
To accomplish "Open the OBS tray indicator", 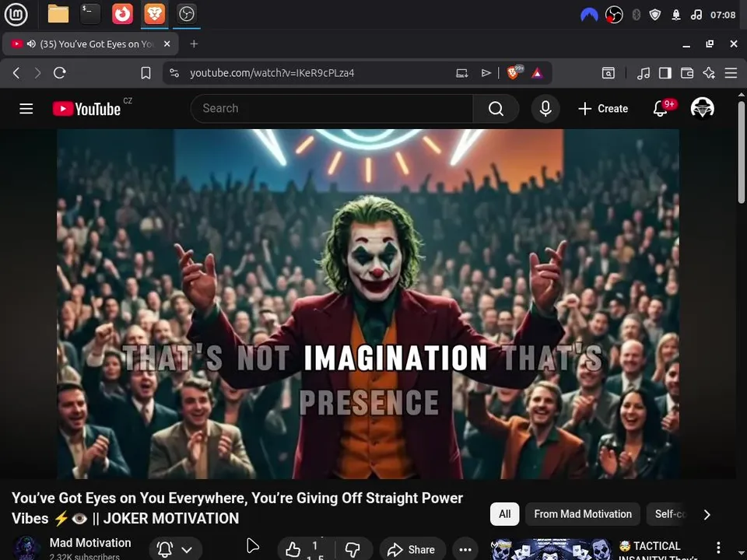I will click(614, 15).
